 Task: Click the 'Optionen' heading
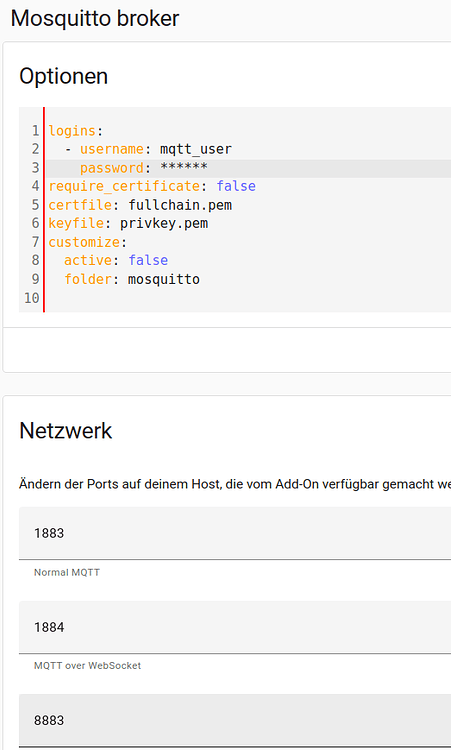[x=64, y=76]
